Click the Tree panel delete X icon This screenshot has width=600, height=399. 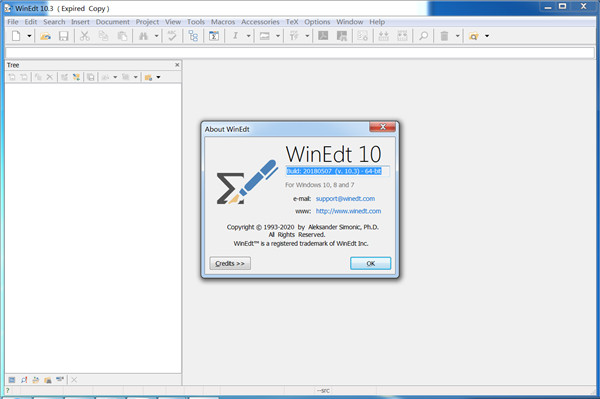[49, 77]
